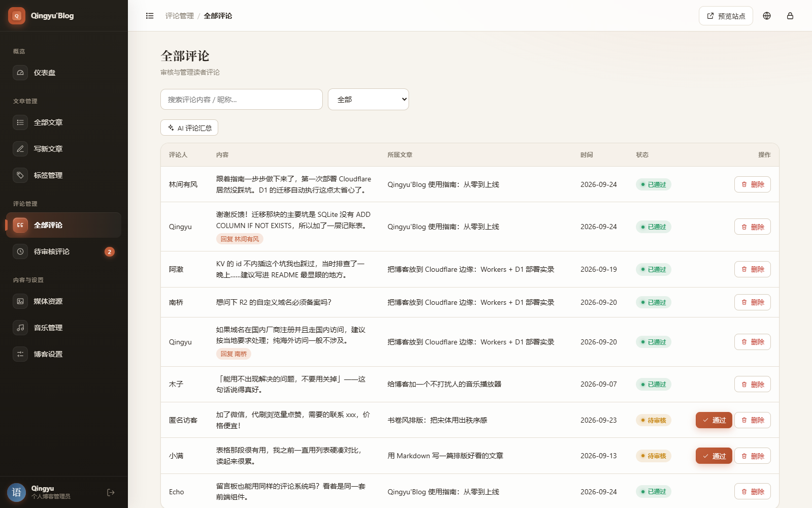812x508 pixels.
Task: Open the 博客设置 sliders icon
Action: (x=20, y=354)
